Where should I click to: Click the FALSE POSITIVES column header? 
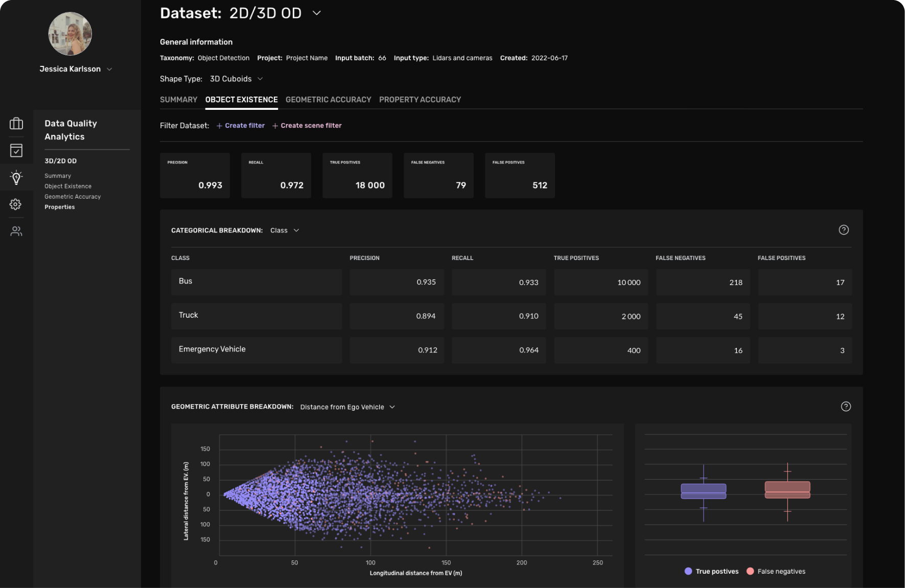[781, 258]
